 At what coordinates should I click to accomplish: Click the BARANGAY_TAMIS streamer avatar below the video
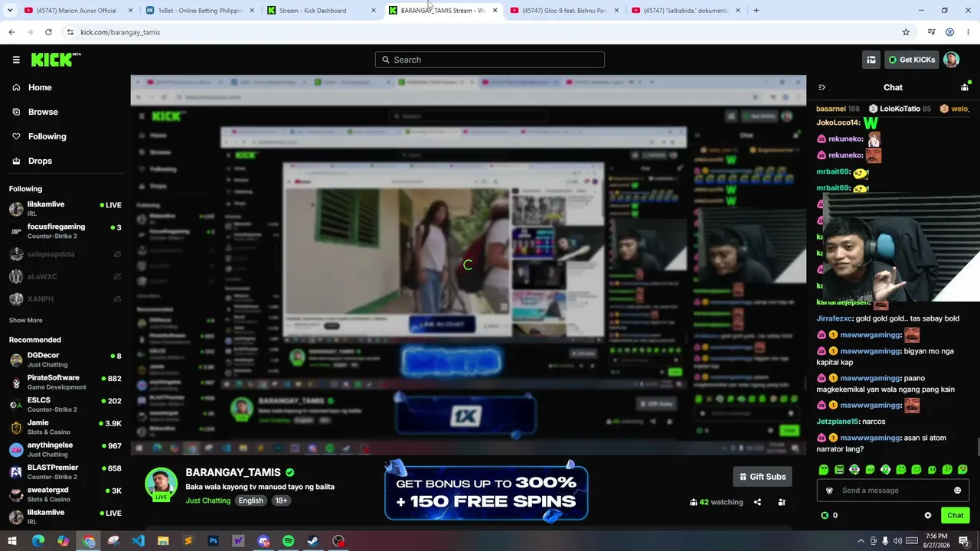pos(161,484)
